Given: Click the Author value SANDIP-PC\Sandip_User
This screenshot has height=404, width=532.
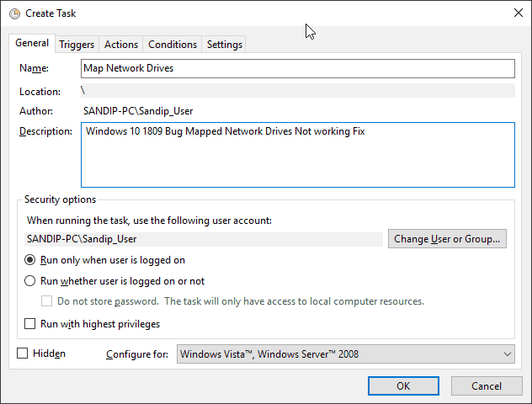Looking at the screenshot, I should [138, 111].
